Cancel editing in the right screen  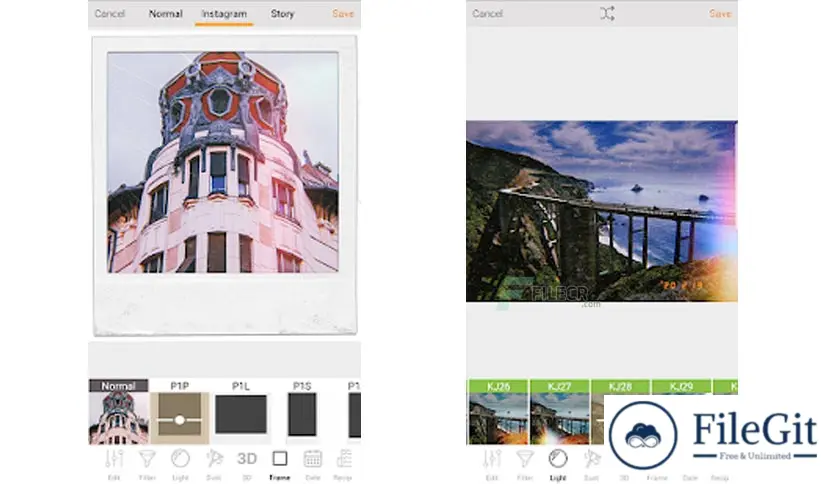point(487,13)
